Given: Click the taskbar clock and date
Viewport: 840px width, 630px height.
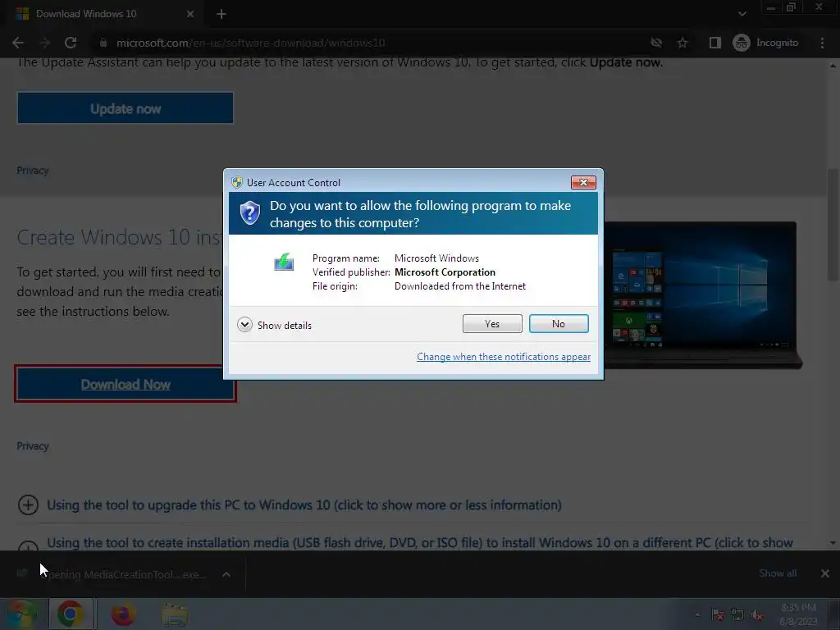Looking at the screenshot, I should [798, 614].
